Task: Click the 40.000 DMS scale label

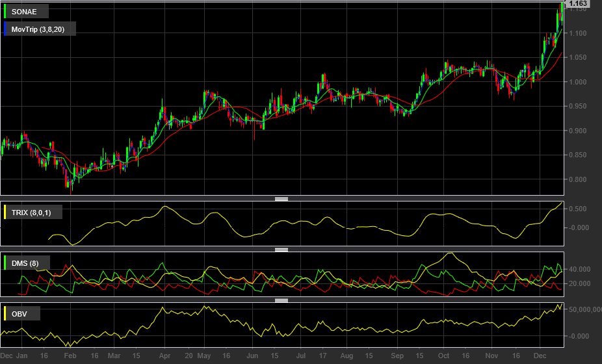Action: [579, 269]
